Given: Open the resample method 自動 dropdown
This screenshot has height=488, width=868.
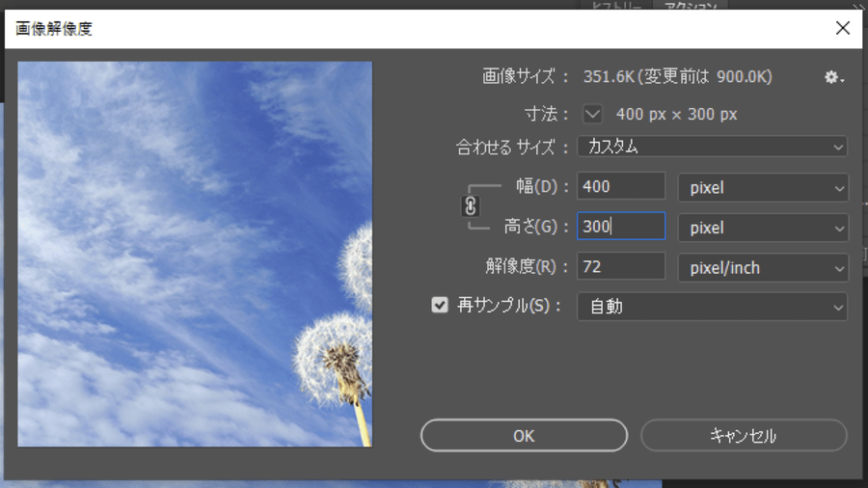Looking at the screenshot, I should point(713,307).
